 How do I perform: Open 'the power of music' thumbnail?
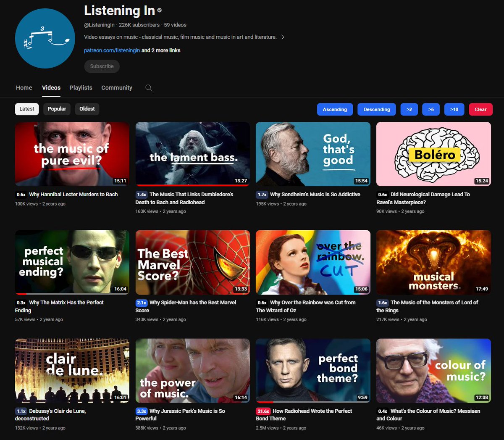click(192, 371)
